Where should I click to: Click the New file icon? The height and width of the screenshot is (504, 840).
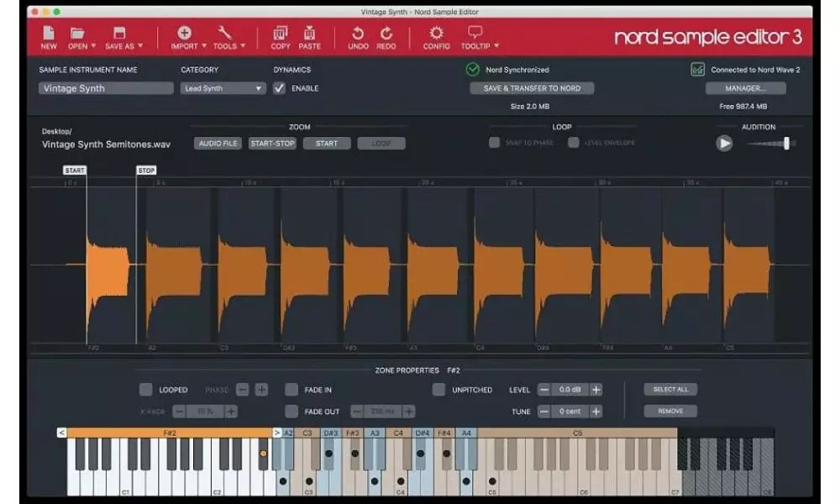tap(48, 34)
